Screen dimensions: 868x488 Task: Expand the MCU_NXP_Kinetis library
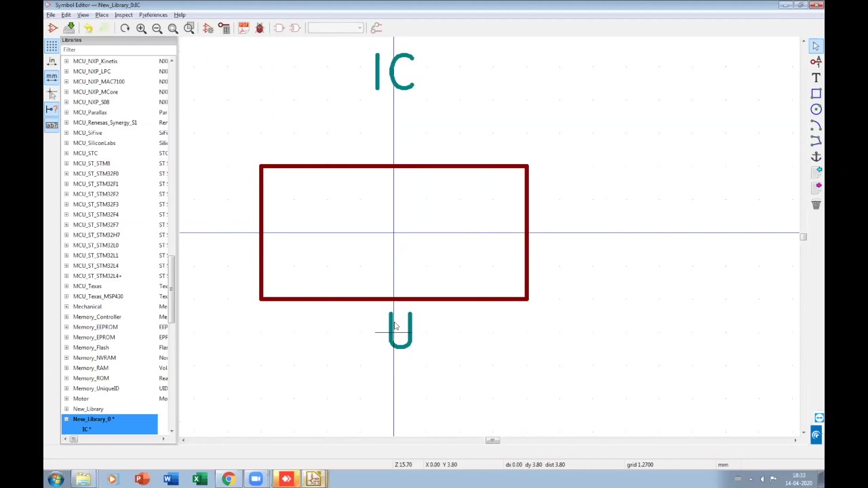[x=66, y=61]
